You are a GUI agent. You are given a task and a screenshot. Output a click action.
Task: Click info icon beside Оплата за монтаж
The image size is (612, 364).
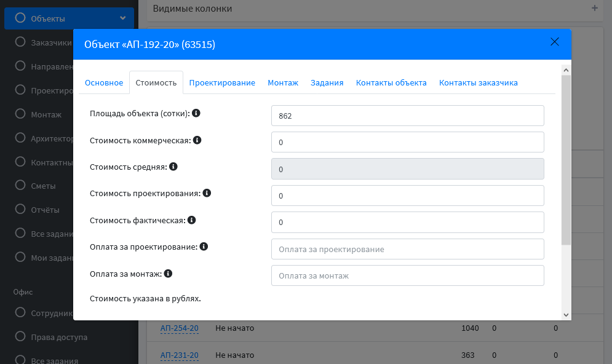(168, 274)
